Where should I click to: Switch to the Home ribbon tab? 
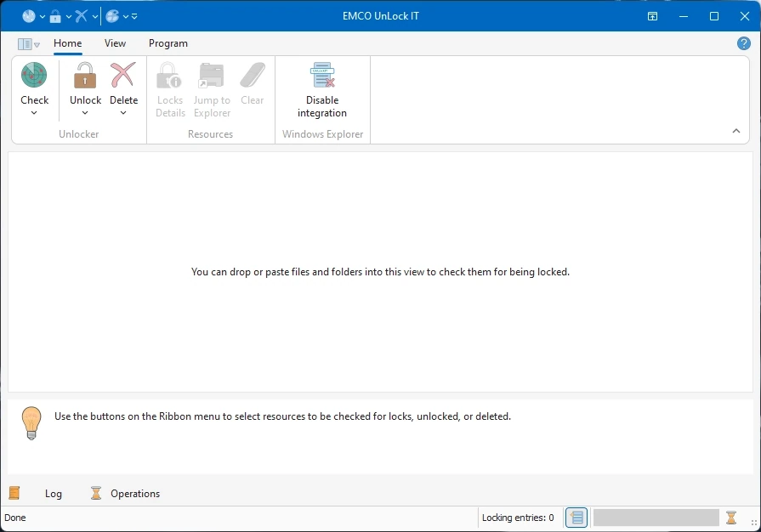tap(67, 43)
